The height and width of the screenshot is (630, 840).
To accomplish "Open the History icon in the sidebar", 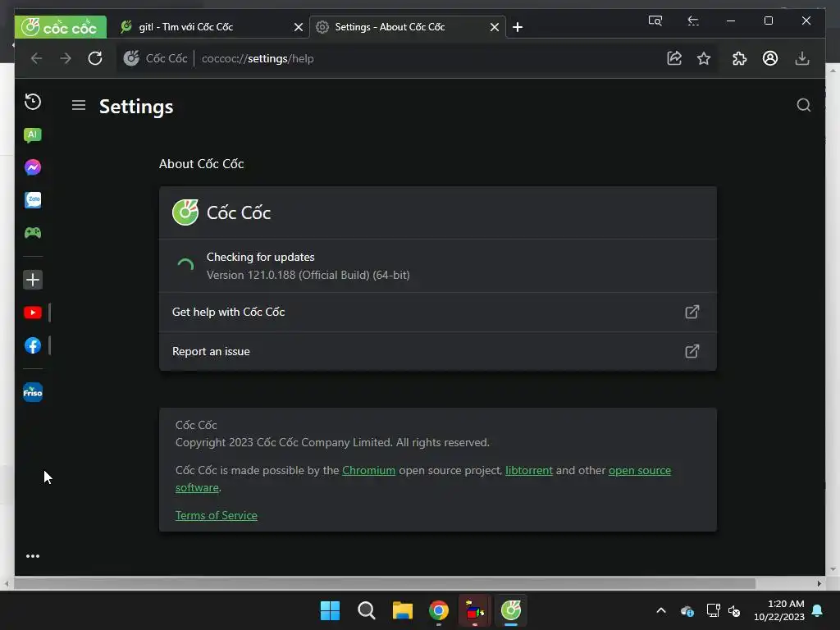I will (33, 102).
